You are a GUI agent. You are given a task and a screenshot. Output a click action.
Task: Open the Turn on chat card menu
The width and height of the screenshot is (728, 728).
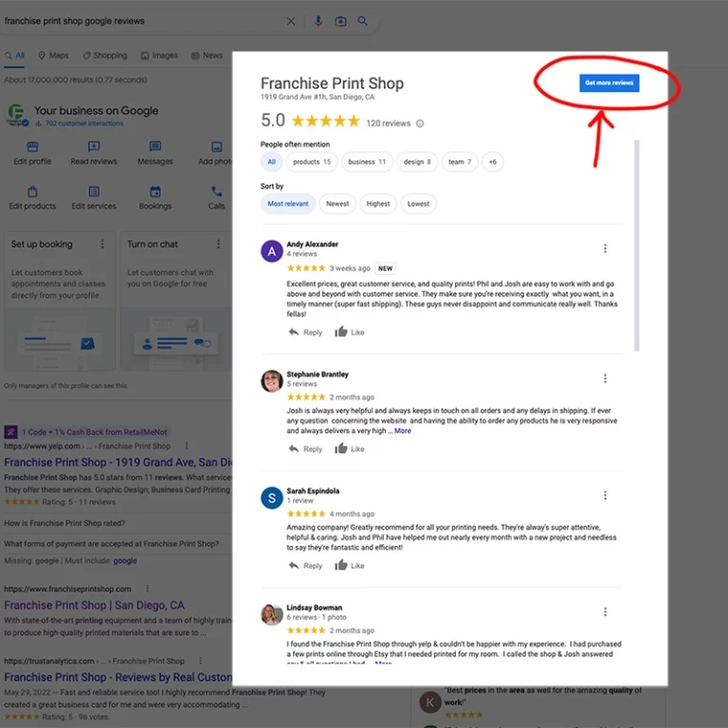(x=218, y=245)
